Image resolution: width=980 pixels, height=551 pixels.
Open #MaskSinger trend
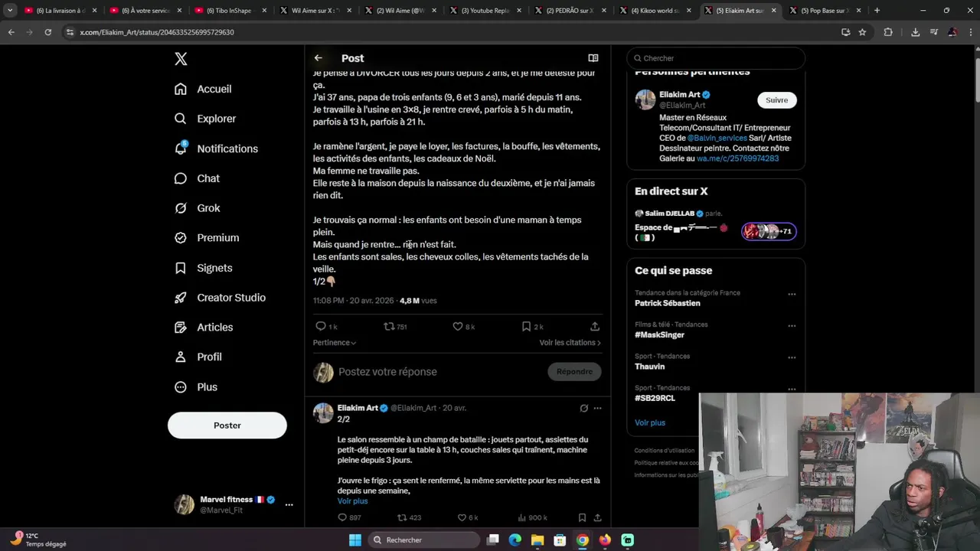tap(659, 335)
